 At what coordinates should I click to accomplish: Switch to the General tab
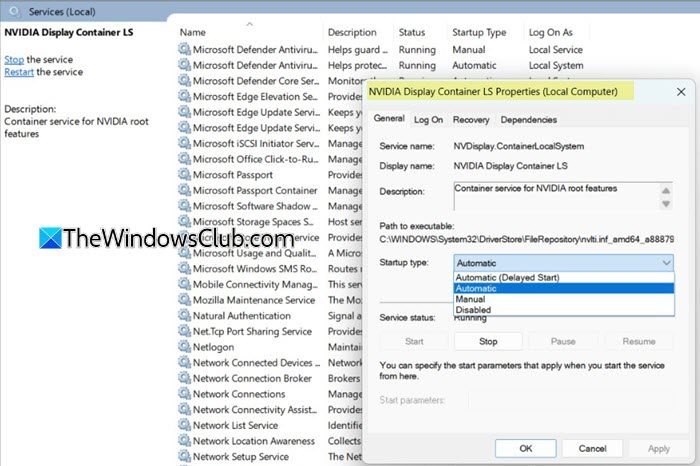389,118
